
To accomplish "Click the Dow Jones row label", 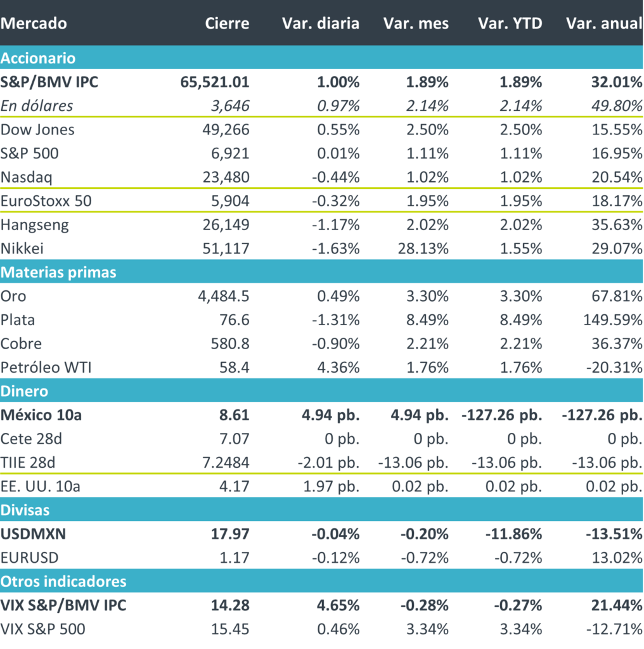I will pos(37,130).
